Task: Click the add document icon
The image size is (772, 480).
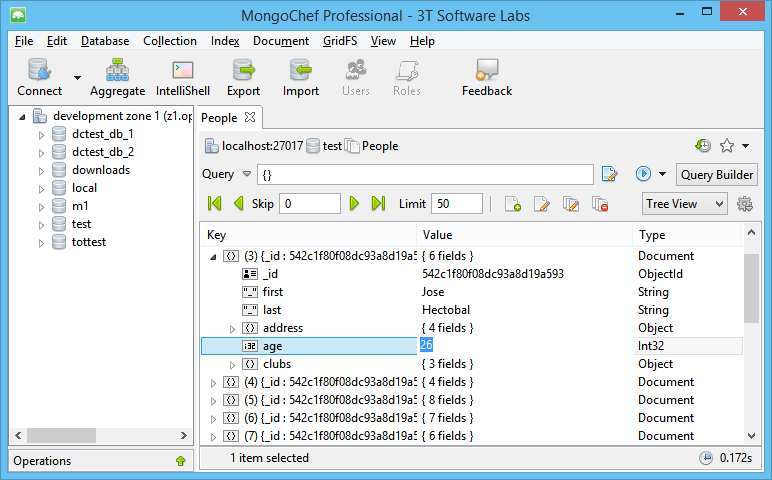Action: point(513,204)
